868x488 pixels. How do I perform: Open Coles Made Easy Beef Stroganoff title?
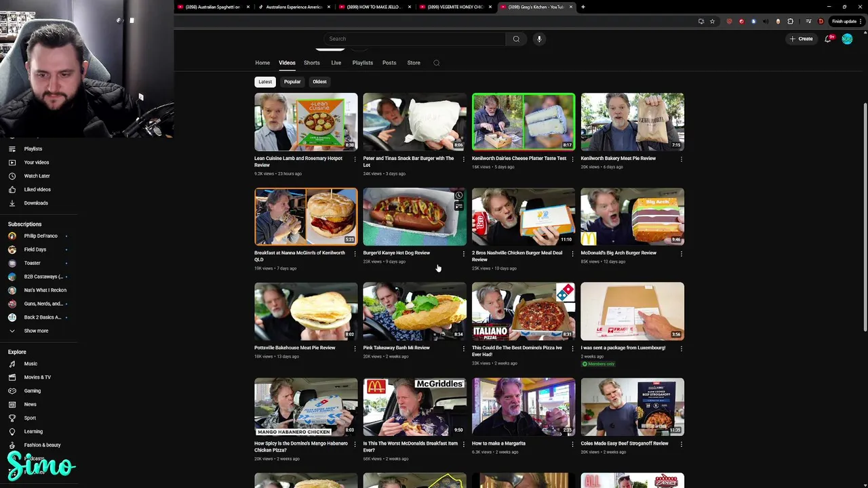pos(625,443)
